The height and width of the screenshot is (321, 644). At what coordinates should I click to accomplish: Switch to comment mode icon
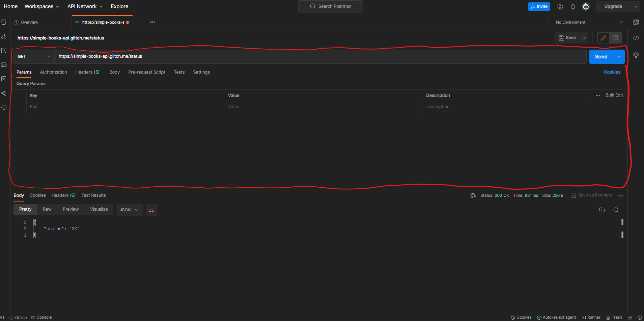click(x=615, y=38)
